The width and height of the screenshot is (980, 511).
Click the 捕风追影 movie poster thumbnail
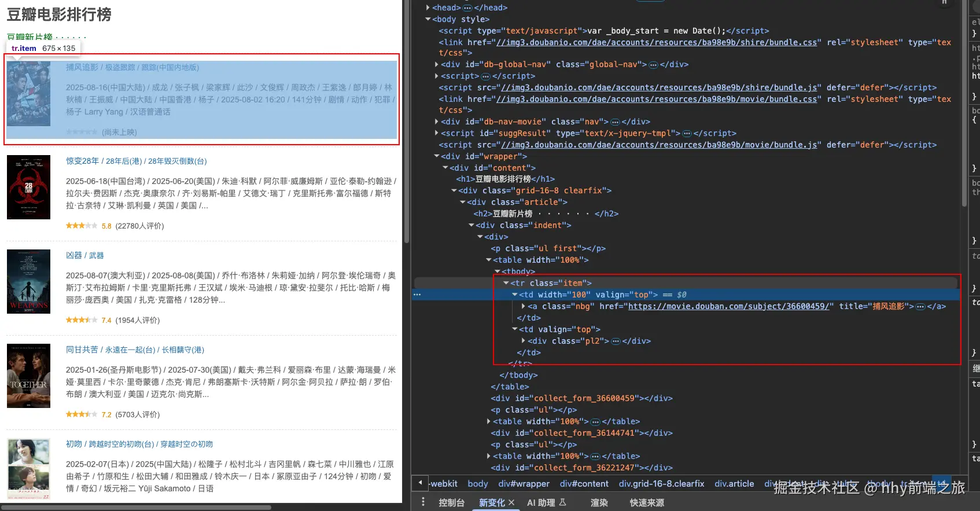pyautogui.click(x=28, y=94)
